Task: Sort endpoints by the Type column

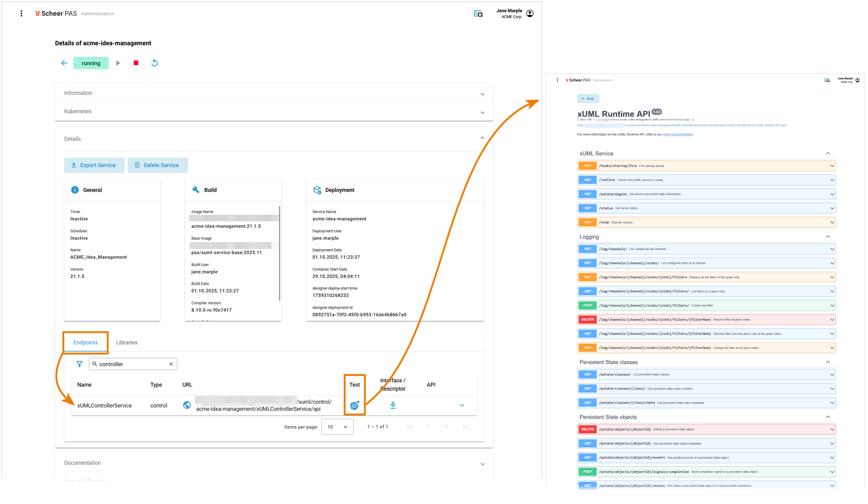Action: tap(156, 385)
